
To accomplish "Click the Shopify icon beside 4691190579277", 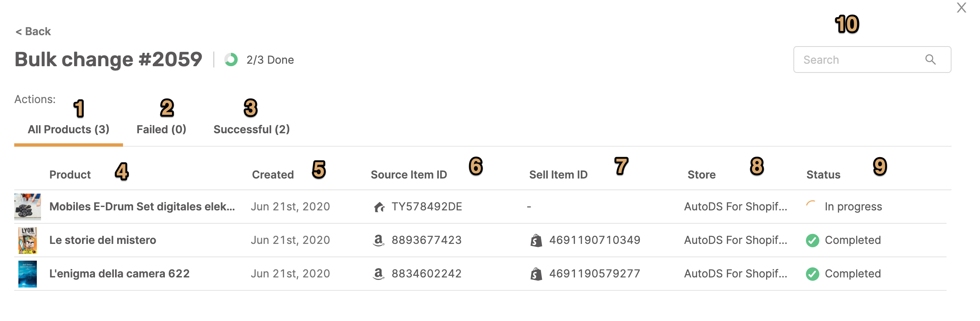I will point(536,274).
